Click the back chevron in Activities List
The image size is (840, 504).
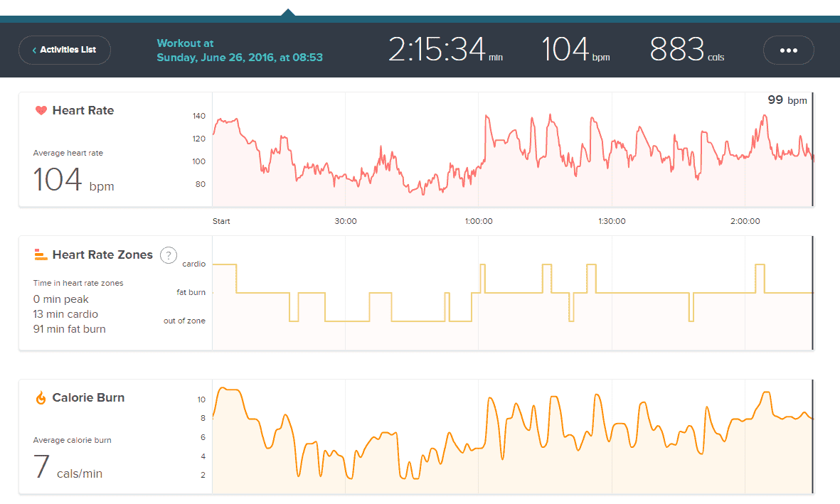tap(34, 50)
